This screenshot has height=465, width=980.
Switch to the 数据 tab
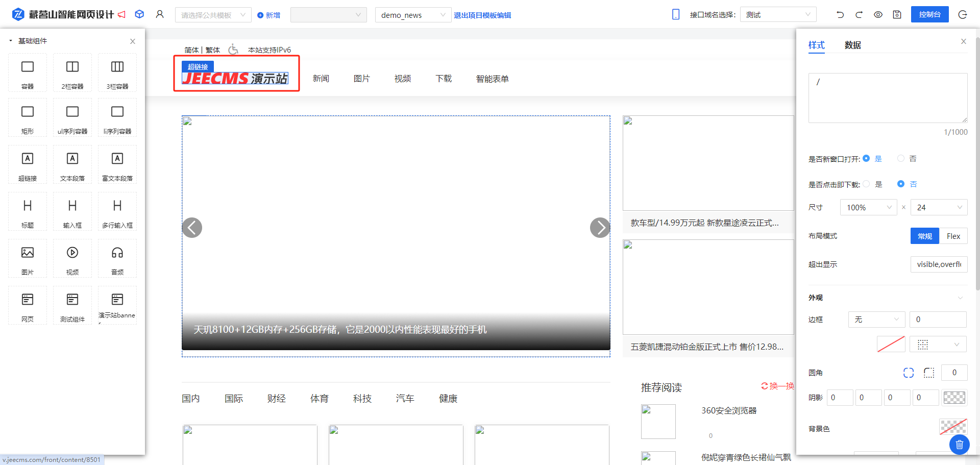point(852,45)
